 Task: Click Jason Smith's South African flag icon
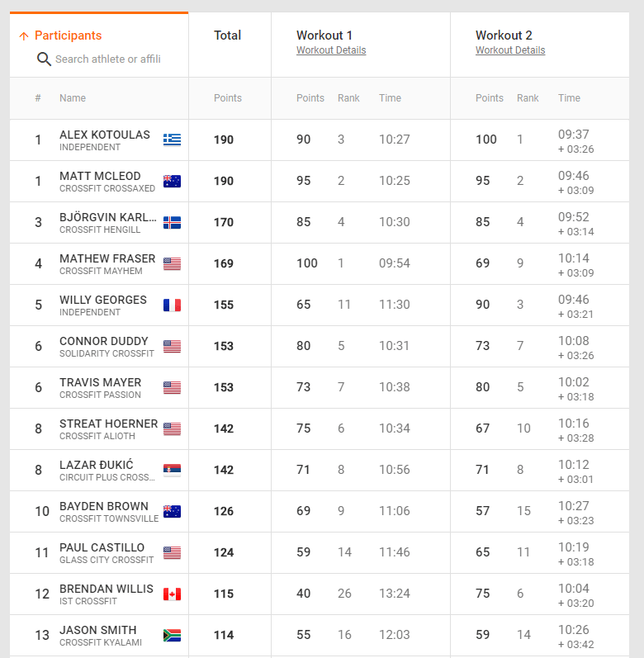172,635
